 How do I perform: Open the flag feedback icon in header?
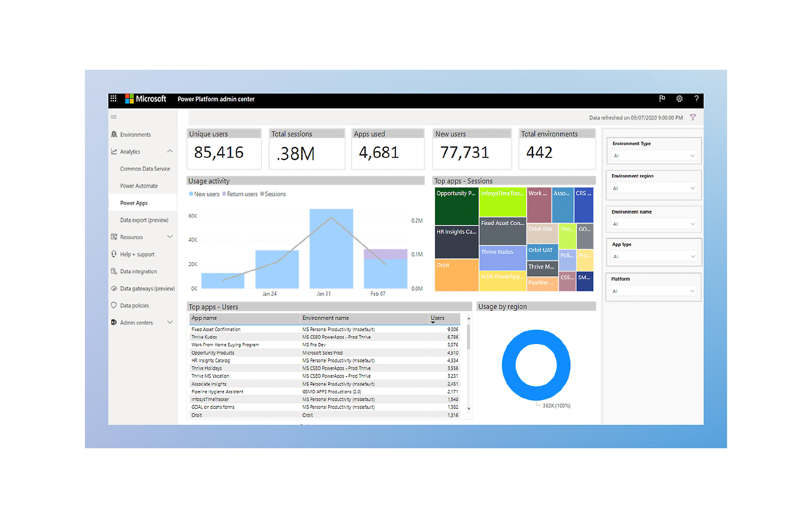pyautogui.click(x=662, y=99)
